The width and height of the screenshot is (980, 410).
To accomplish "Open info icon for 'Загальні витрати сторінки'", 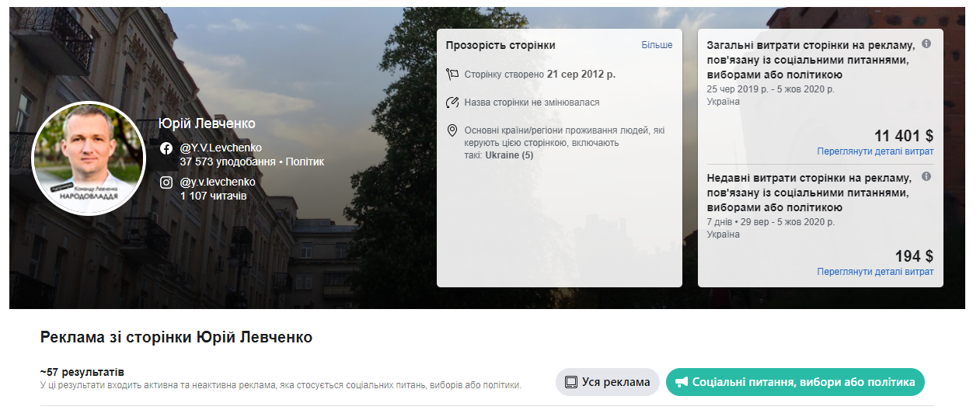I will (926, 44).
